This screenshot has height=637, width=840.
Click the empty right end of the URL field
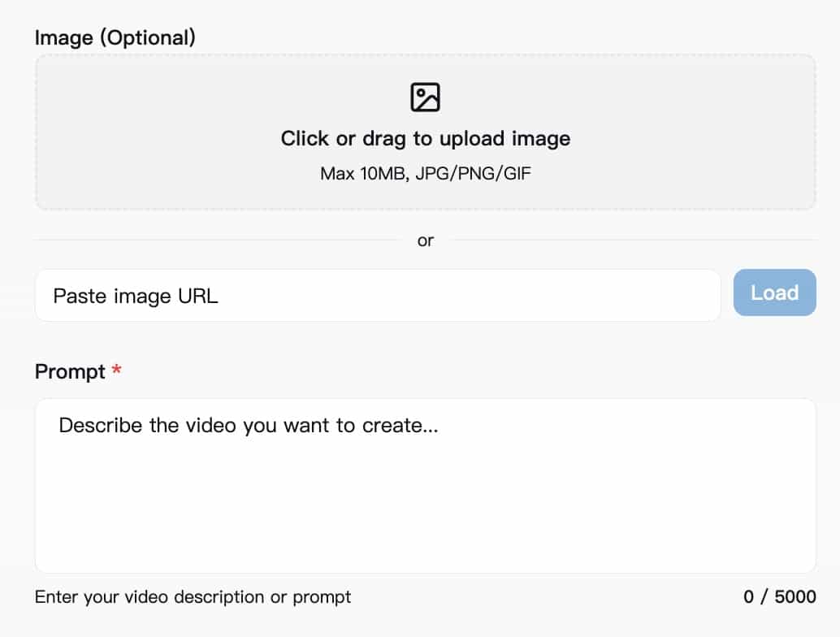point(666,296)
